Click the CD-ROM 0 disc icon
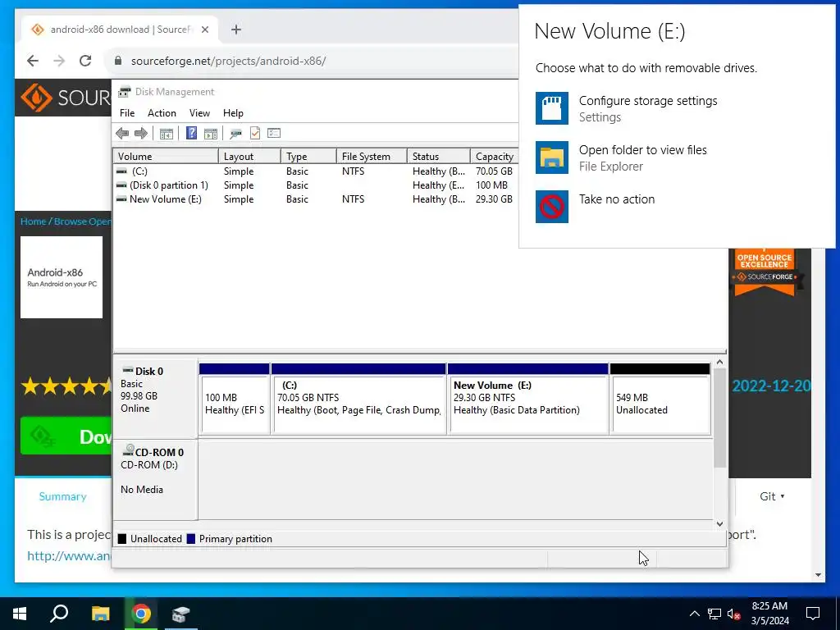 (127, 450)
